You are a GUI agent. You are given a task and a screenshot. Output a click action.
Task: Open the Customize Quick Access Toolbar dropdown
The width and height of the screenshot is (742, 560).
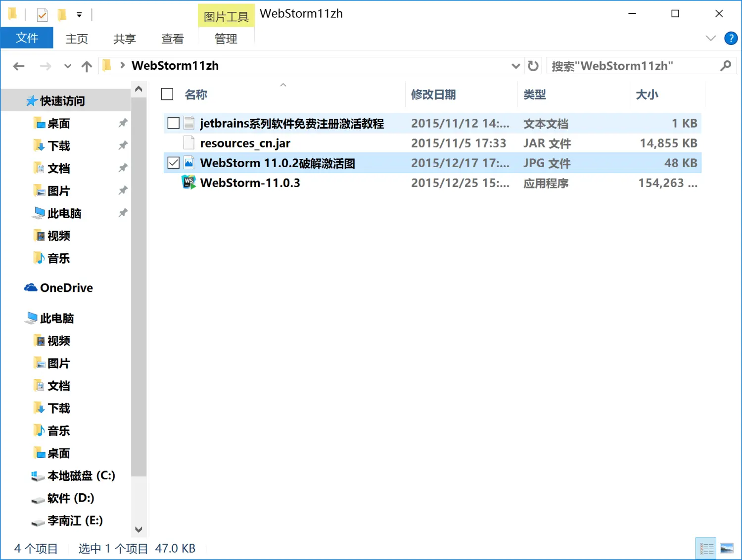tap(79, 15)
